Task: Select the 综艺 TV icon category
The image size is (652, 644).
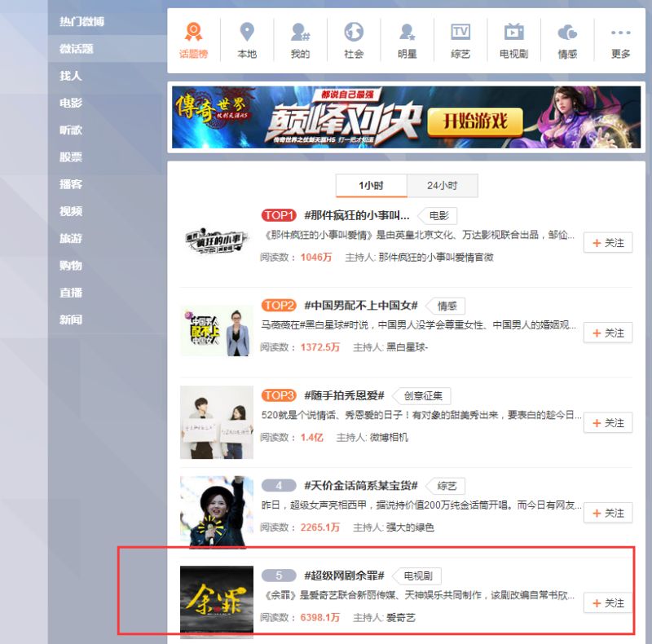Action: point(460,41)
